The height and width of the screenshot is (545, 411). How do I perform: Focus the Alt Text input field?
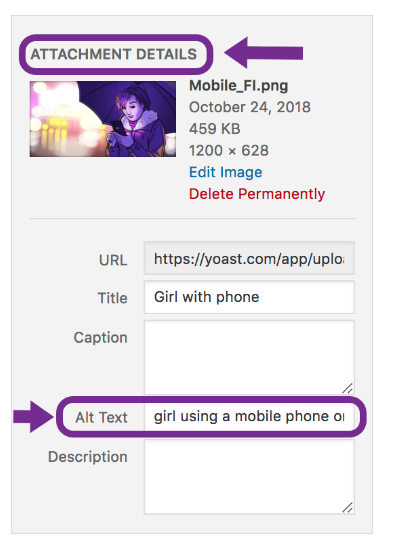click(249, 416)
